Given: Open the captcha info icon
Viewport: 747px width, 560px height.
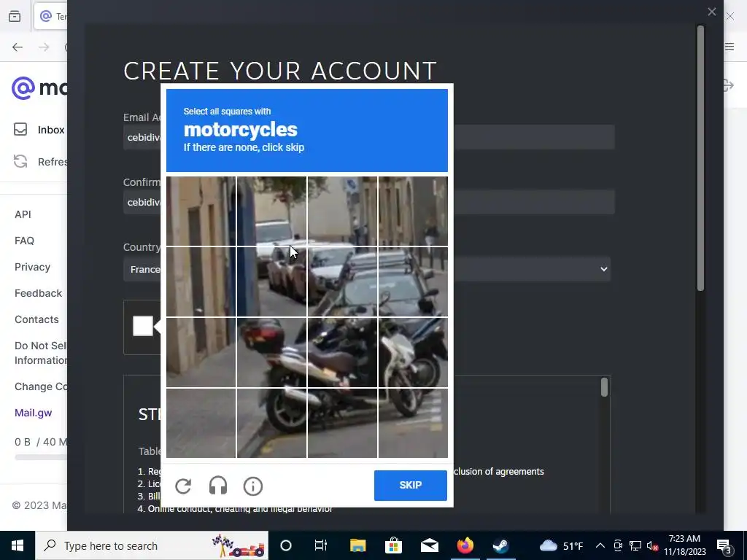Looking at the screenshot, I should tap(253, 486).
